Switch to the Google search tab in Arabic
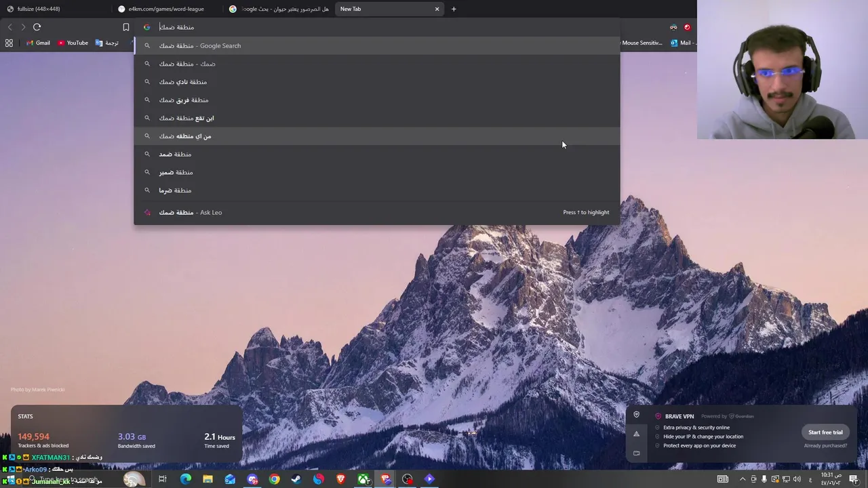The height and width of the screenshot is (488, 868). 278,9
